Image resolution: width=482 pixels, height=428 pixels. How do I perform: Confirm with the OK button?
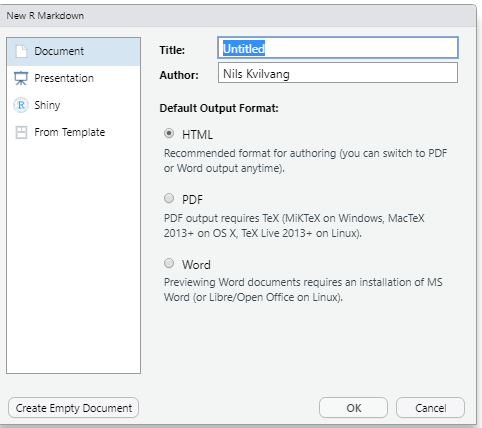353,408
